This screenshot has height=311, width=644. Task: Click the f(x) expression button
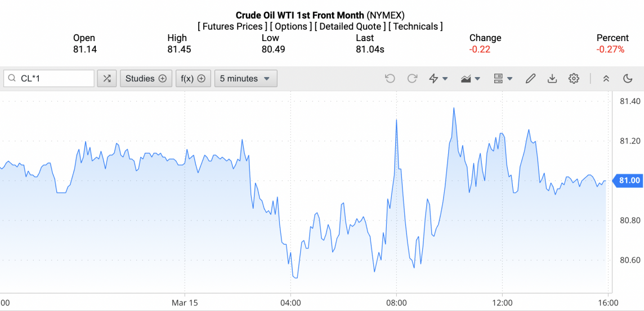tap(193, 79)
